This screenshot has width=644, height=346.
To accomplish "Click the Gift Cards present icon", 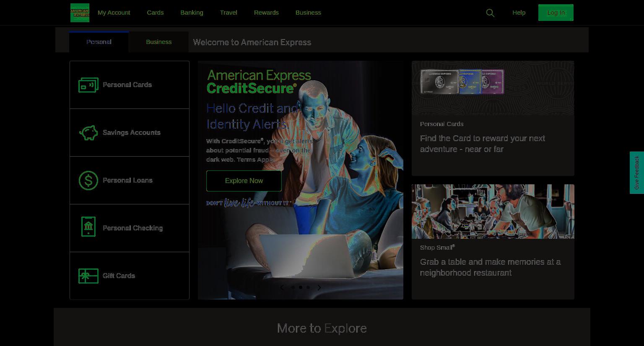I will 88,276.
